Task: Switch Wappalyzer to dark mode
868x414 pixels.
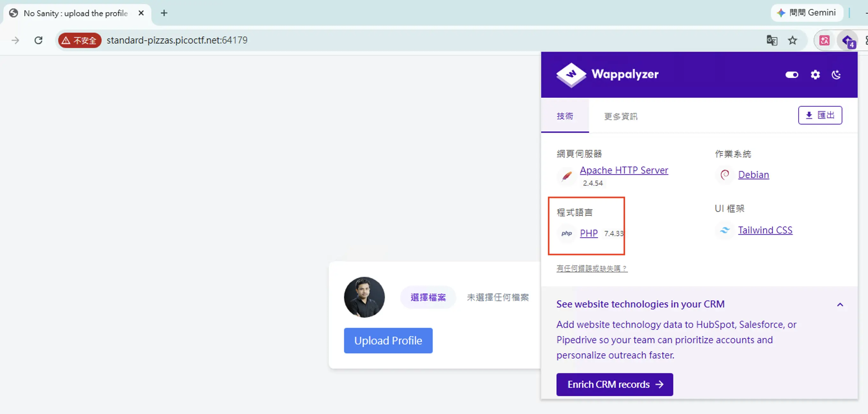Action: coord(836,74)
